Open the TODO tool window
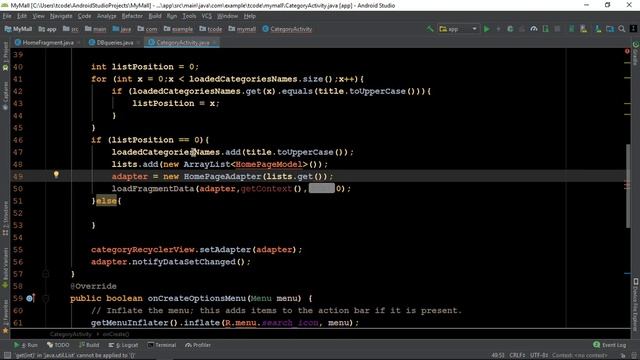The height and width of the screenshot is (360, 640). 58,345
